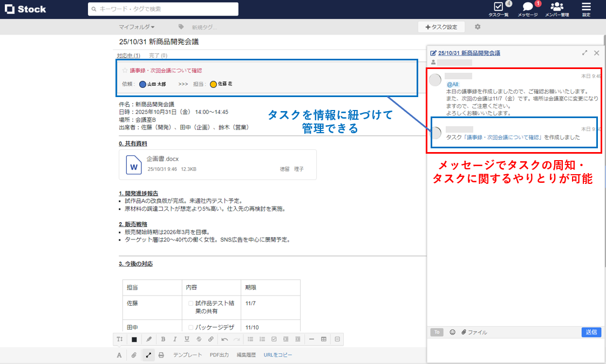
Task: Open the text size dropdown in the editor
Action: click(x=120, y=339)
